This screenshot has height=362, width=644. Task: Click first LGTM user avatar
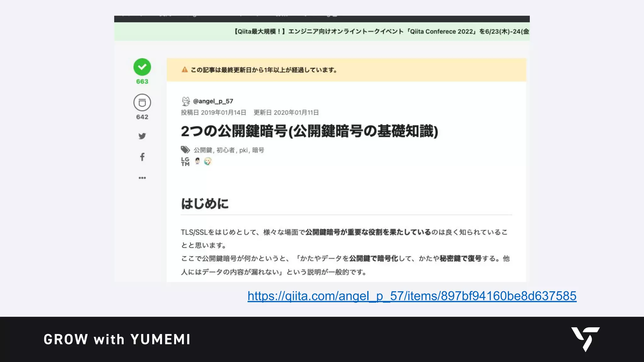tap(197, 161)
